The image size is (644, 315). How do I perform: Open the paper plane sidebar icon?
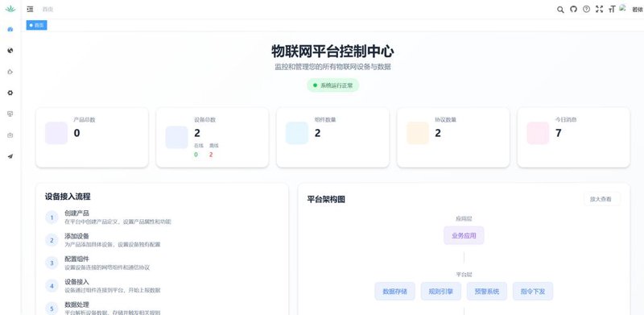[x=10, y=156]
